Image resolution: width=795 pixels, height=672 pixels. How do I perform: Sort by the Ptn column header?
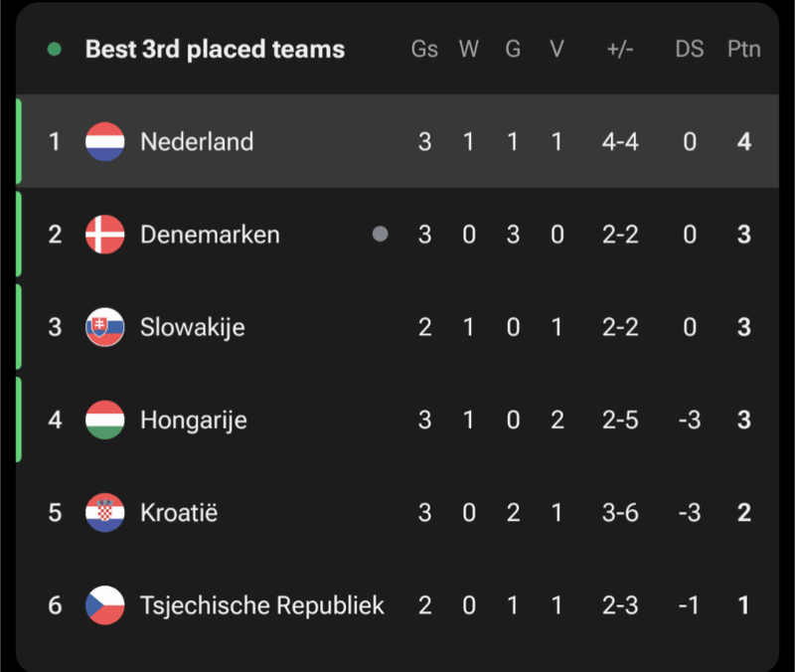pos(743,49)
